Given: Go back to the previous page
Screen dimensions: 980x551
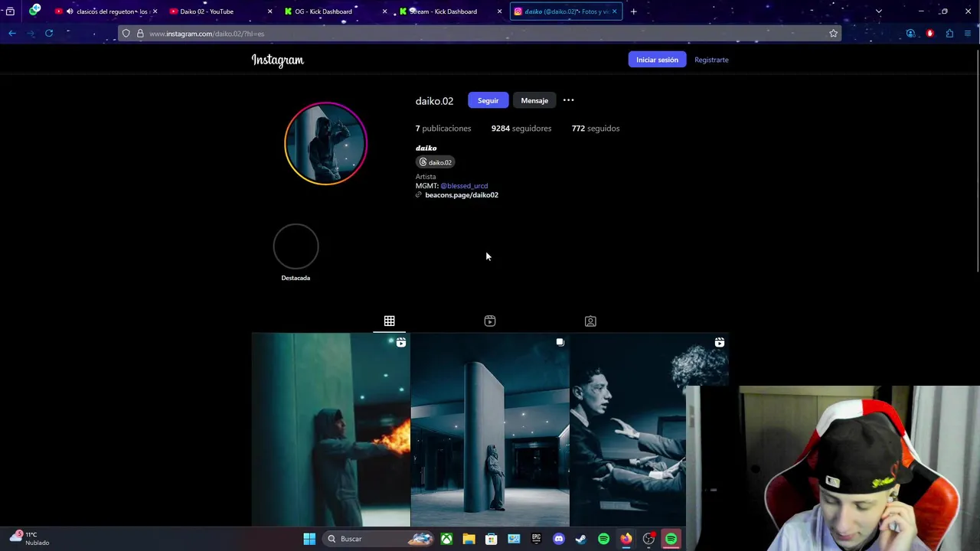Looking at the screenshot, I should pos(12,34).
